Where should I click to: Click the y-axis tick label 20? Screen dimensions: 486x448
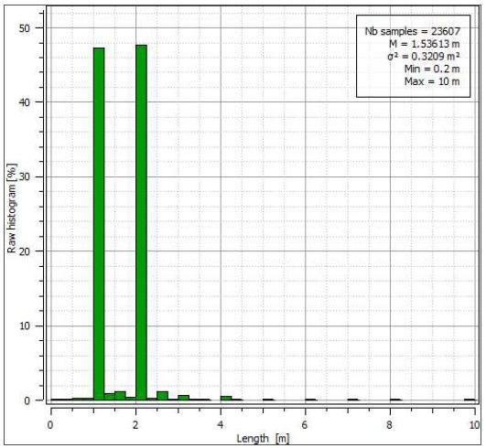(25, 251)
